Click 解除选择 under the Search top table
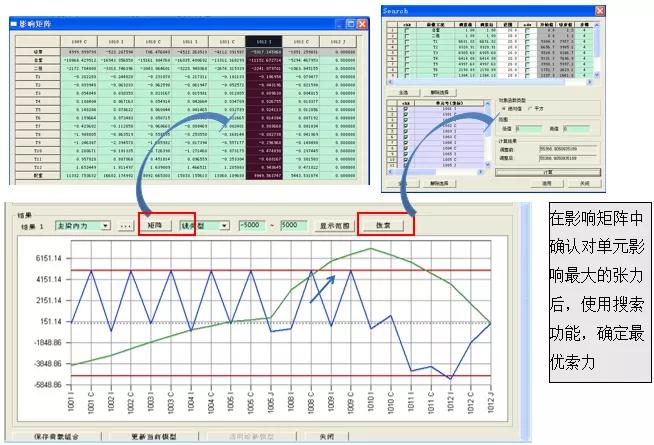The width and height of the screenshot is (654, 445). (x=440, y=92)
